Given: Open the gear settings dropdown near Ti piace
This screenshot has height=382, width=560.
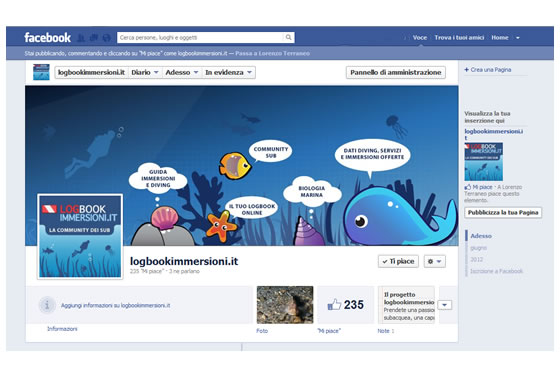Looking at the screenshot, I should point(435,261).
